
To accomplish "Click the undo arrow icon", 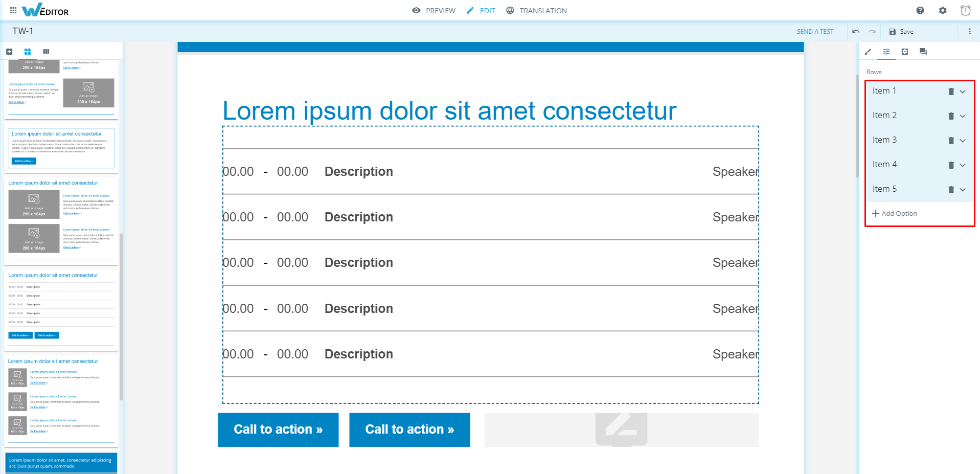I will click(856, 32).
